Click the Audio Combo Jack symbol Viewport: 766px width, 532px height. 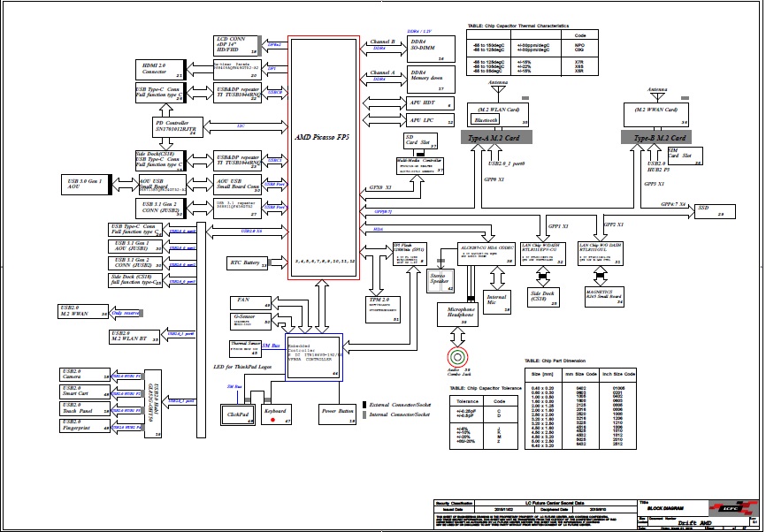[459, 357]
